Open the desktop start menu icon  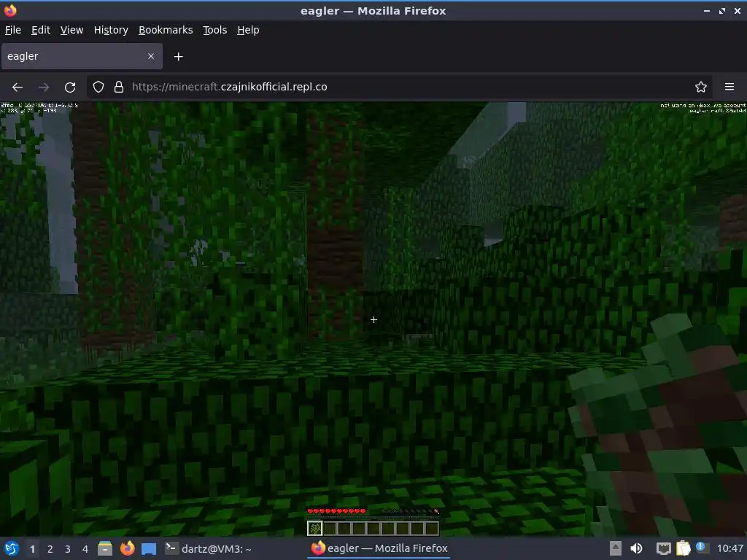(12, 548)
